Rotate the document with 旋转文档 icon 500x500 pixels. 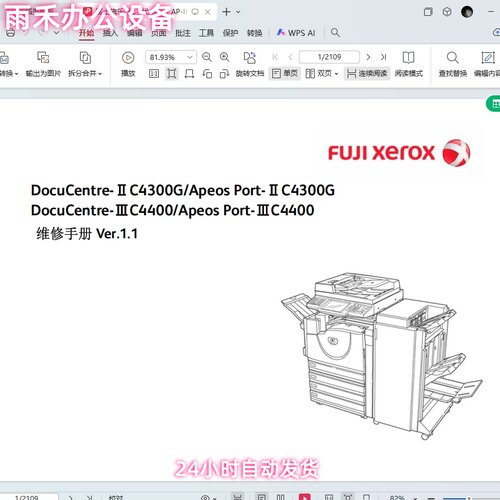pos(250,64)
